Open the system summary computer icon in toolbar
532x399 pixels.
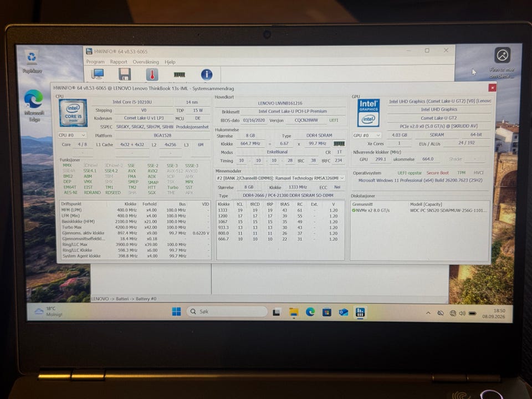coord(98,74)
